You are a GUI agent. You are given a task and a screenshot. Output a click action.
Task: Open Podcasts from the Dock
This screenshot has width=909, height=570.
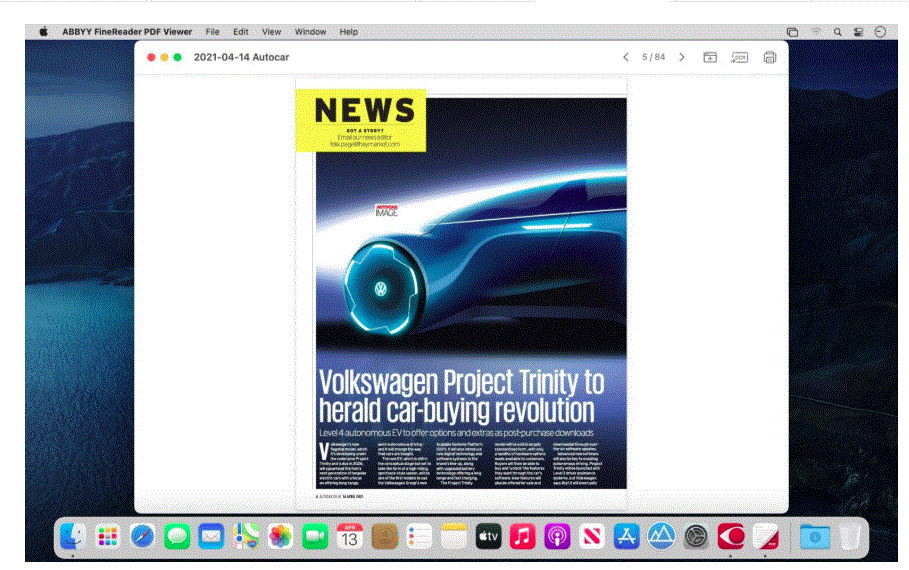pyautogui.click(x=557, y=536)
